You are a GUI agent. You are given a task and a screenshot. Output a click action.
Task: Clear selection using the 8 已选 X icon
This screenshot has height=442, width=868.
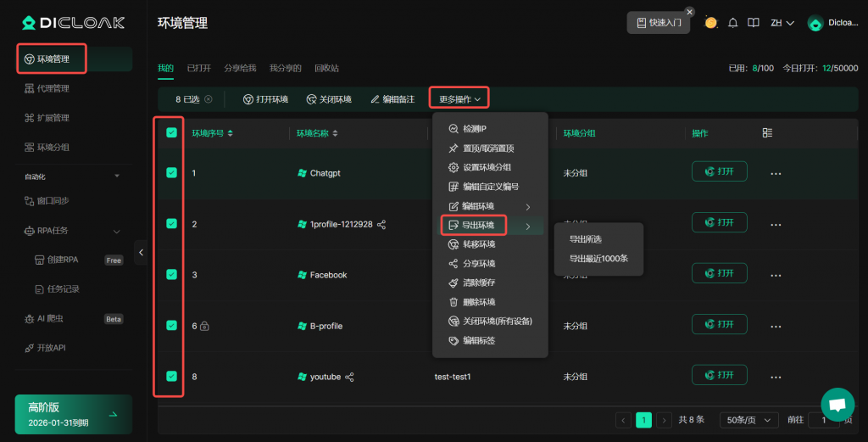point(209,99)
